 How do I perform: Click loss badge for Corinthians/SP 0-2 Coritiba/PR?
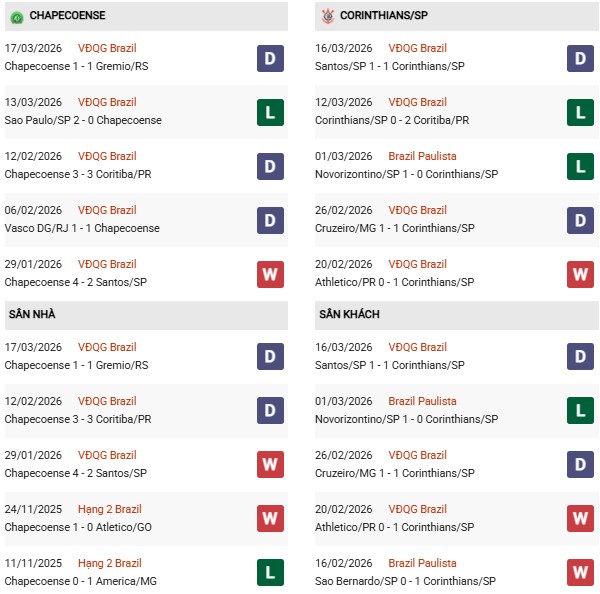pos(580,112)
